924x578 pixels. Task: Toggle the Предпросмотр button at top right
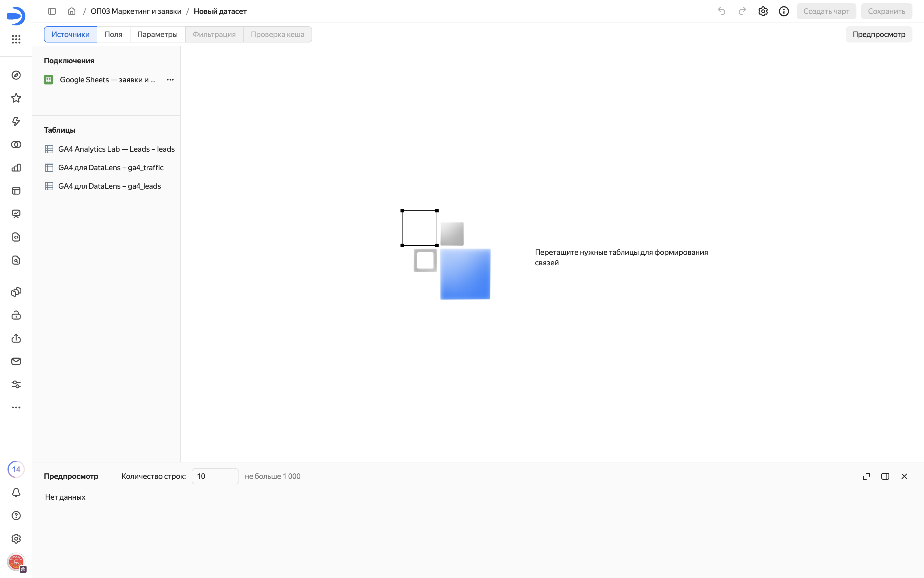point(879,34)
